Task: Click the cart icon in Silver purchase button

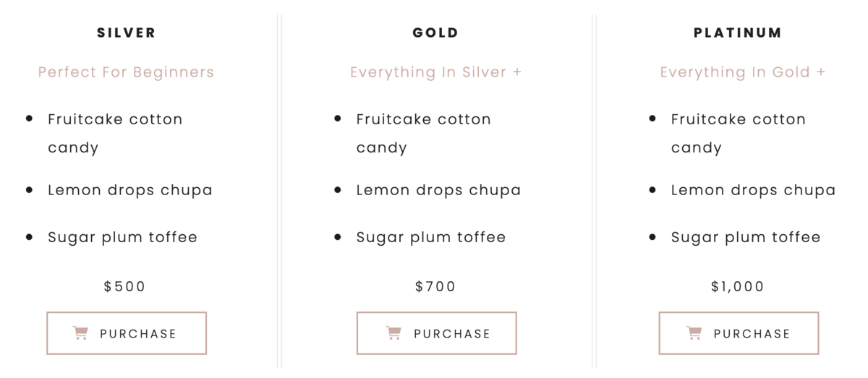Action: click(80, 333)
